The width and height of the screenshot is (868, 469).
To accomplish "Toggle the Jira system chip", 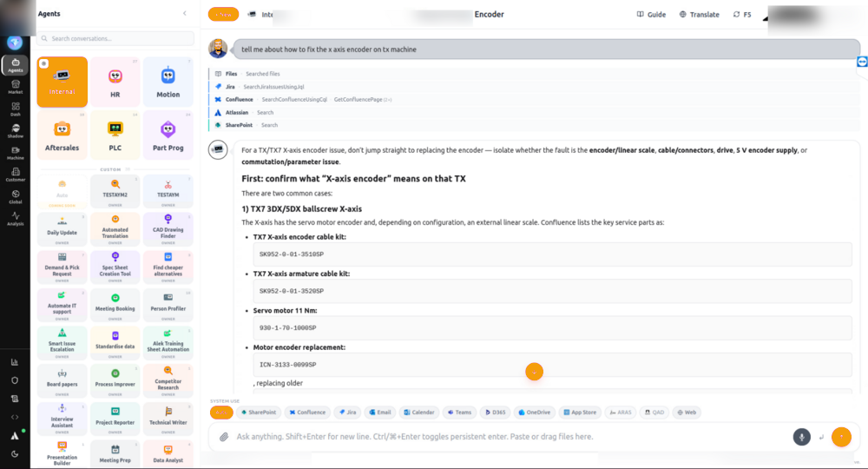I will click(x=348, y=413).
